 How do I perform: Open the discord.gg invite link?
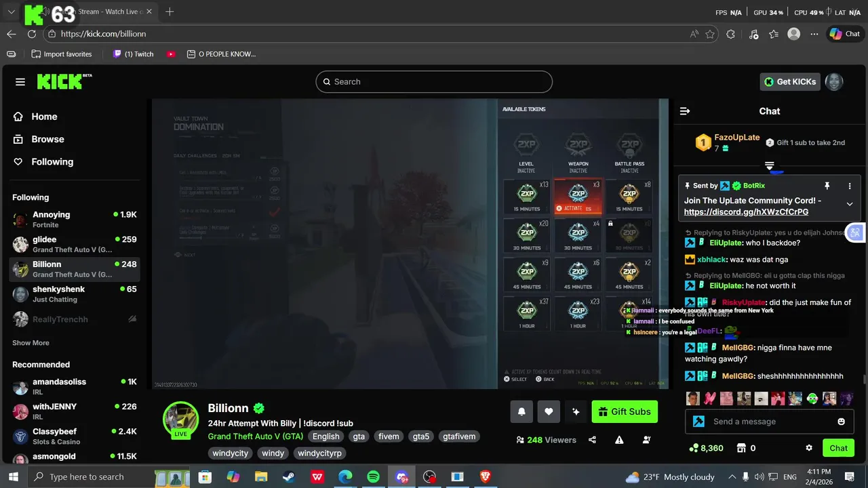(746, 212)
